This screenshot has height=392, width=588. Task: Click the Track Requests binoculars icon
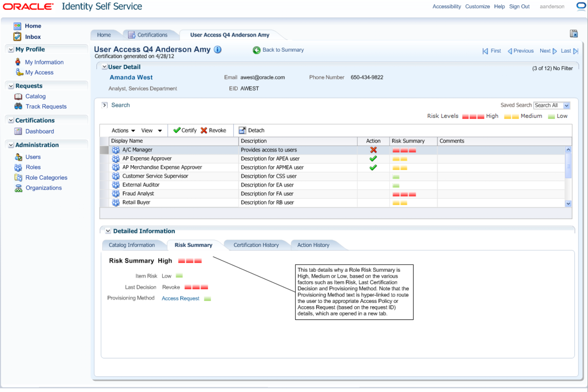point(18,106)
